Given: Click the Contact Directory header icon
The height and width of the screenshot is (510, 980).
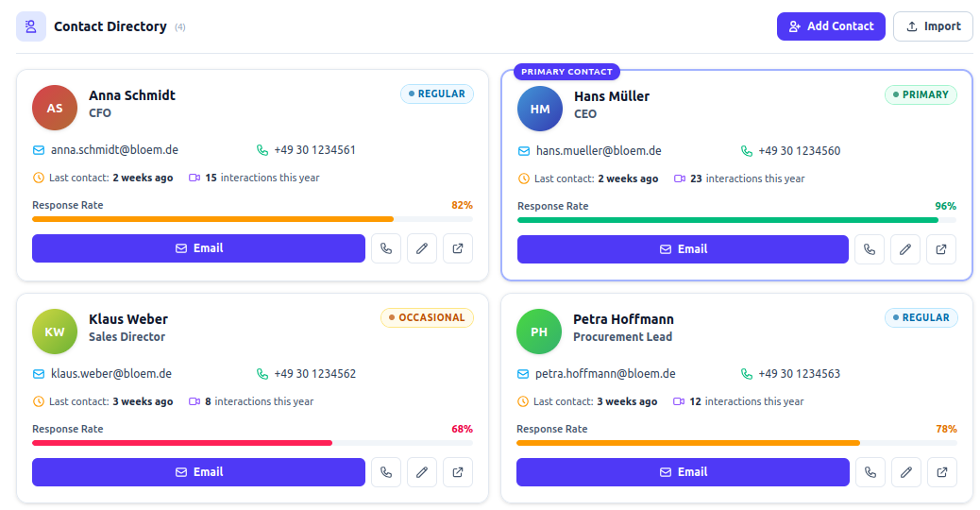Looking at the screenshot, I should point(30,26).
